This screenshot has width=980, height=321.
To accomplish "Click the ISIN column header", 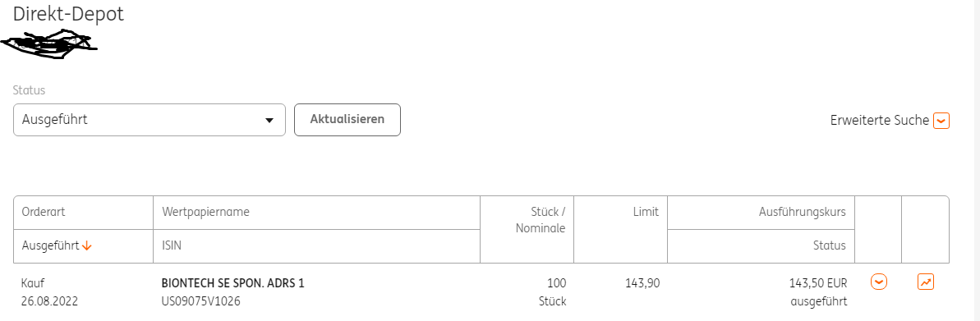I will pyautogui.click(x=171, y=246).
